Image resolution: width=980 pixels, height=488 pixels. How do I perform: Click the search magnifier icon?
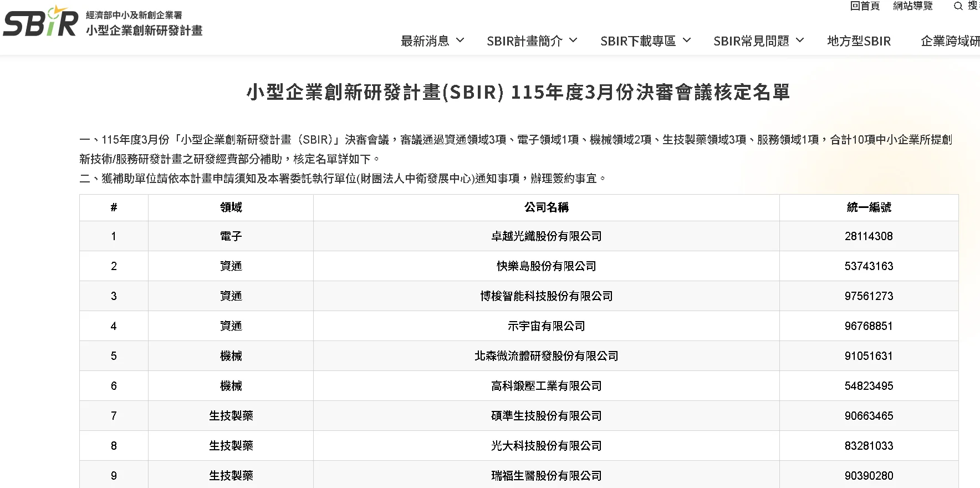958,6
